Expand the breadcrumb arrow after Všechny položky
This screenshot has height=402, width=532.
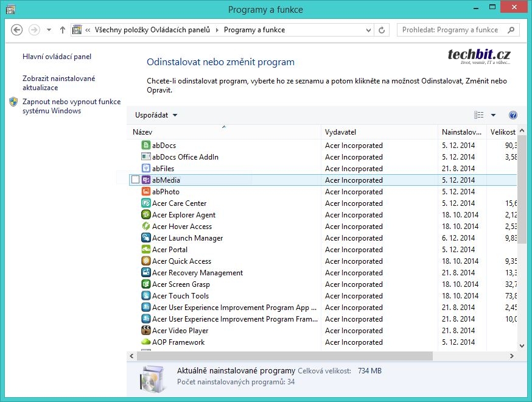pyautogui.click(x=217, y=30)
